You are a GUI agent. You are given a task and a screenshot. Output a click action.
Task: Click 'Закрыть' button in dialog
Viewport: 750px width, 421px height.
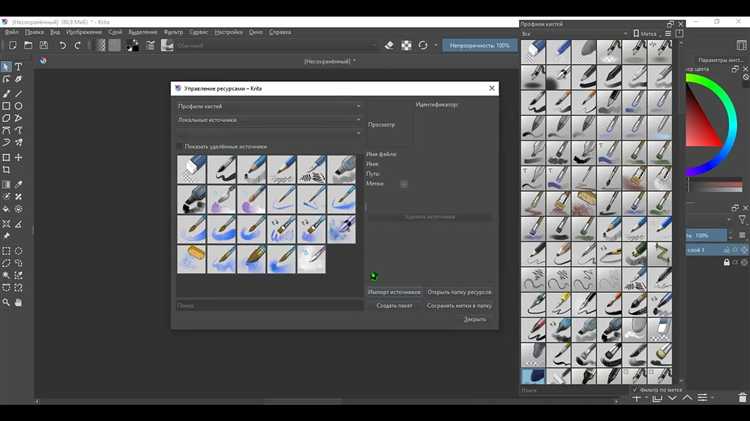(475, 319)
